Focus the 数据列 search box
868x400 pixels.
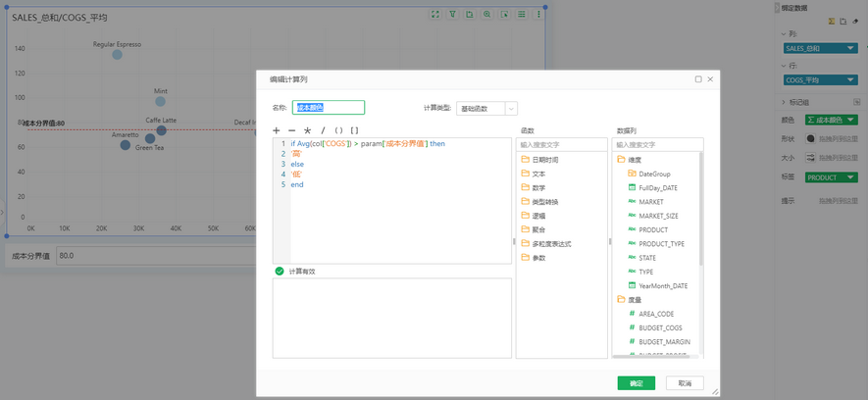coord(658,144)
